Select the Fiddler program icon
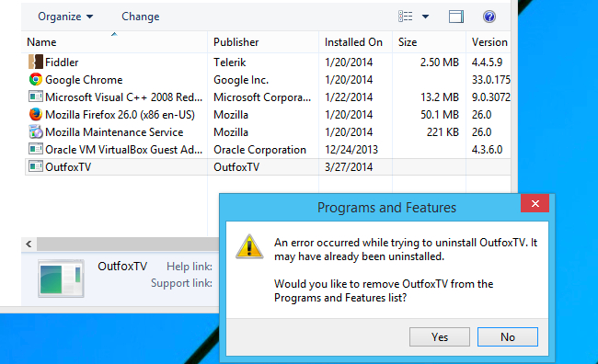This screenshot has width=598, height=364. 36,62
